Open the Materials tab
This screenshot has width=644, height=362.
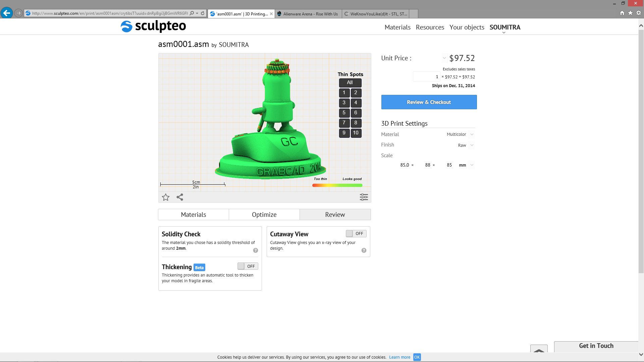[194, 215]
